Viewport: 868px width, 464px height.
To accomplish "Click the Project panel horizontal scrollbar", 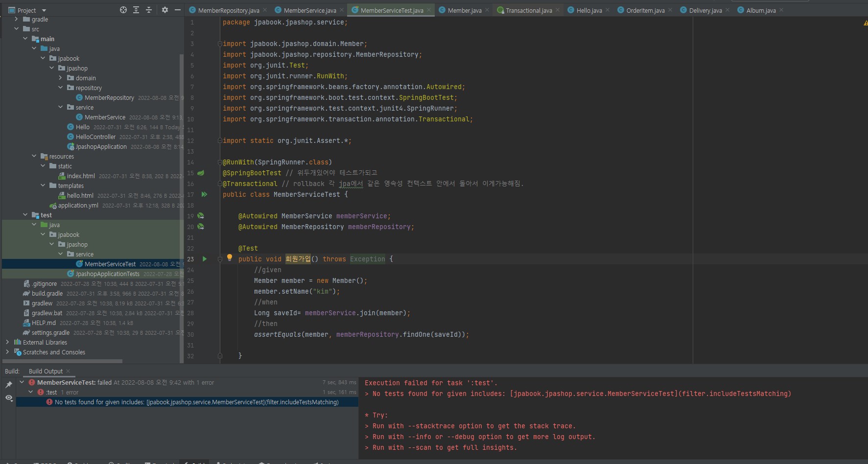I will click(x=61, y=361).
